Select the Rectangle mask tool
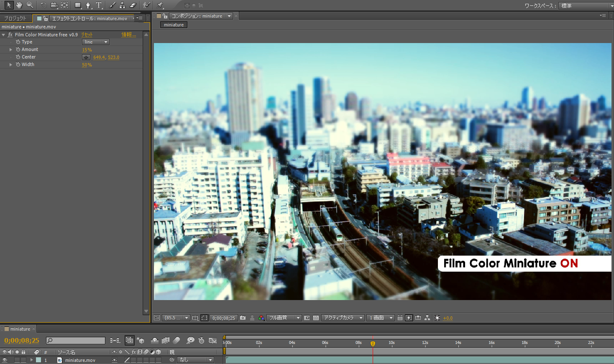The height and width of the screenshot is (364, 614). tap(78, 5)
